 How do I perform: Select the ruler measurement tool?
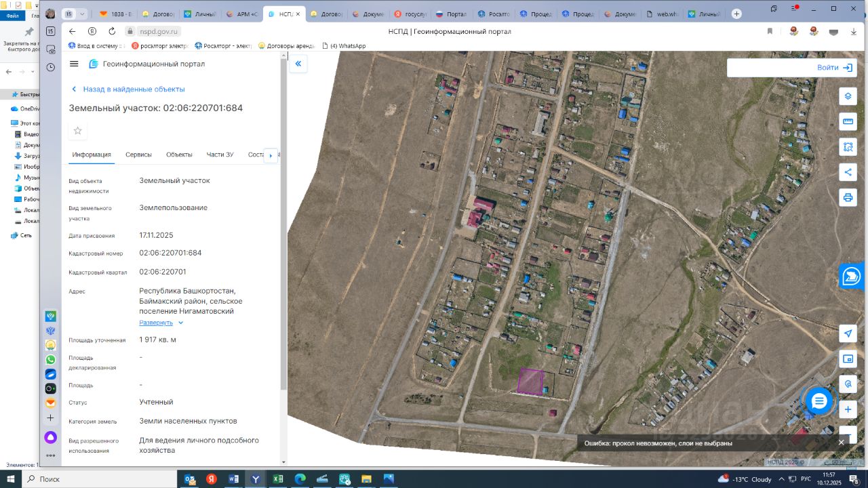coord(848,121)
